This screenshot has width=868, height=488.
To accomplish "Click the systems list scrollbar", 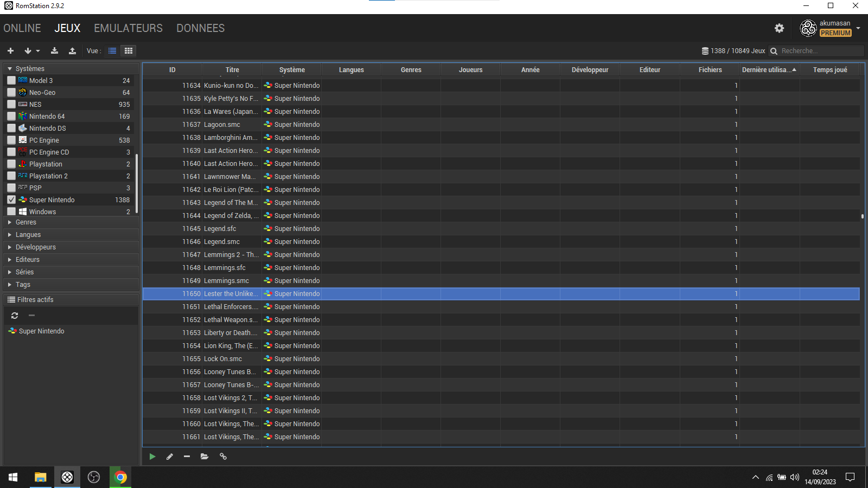I will click(x=137, y=184).
